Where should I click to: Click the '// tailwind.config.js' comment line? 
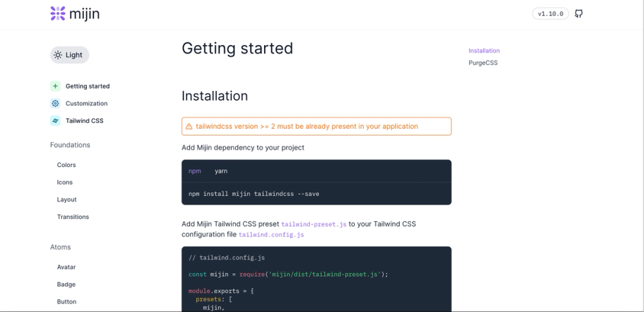pyautogui.click(x=227, y=258)
